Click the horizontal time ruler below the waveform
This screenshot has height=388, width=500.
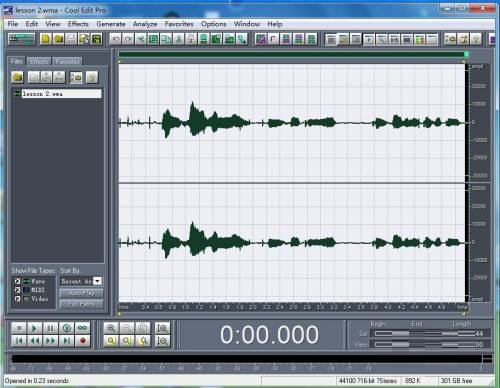[x=293, y=307]
